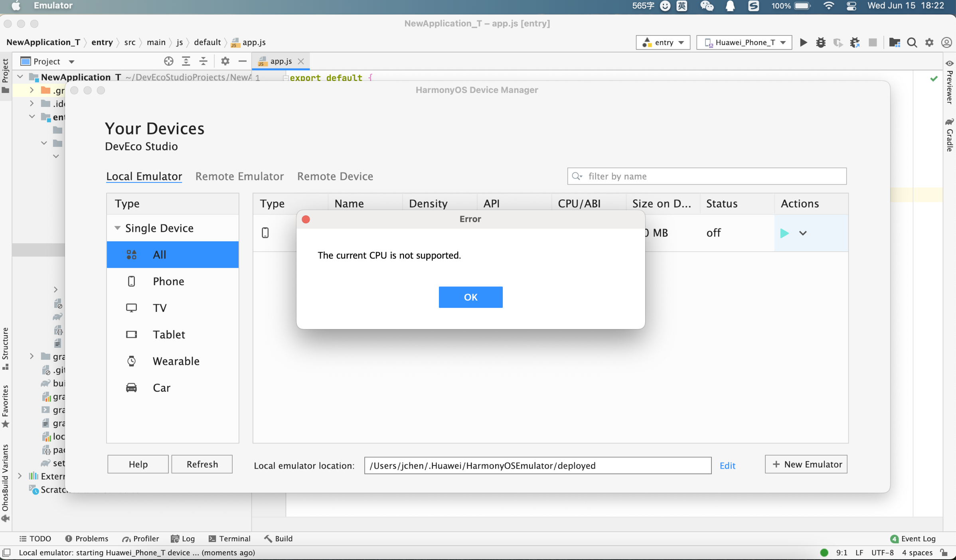Click the Refresh button
This screenshot has height=560, width=956.
[202, 464]
